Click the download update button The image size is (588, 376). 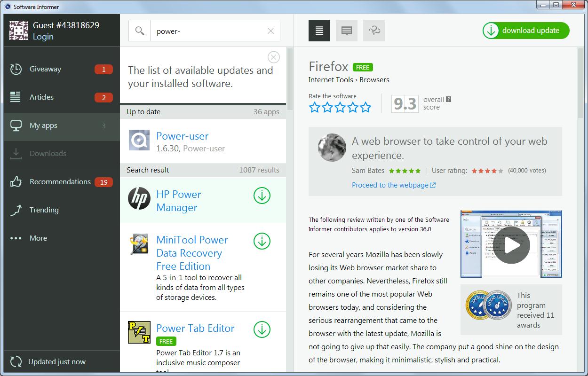click(526, 31)
